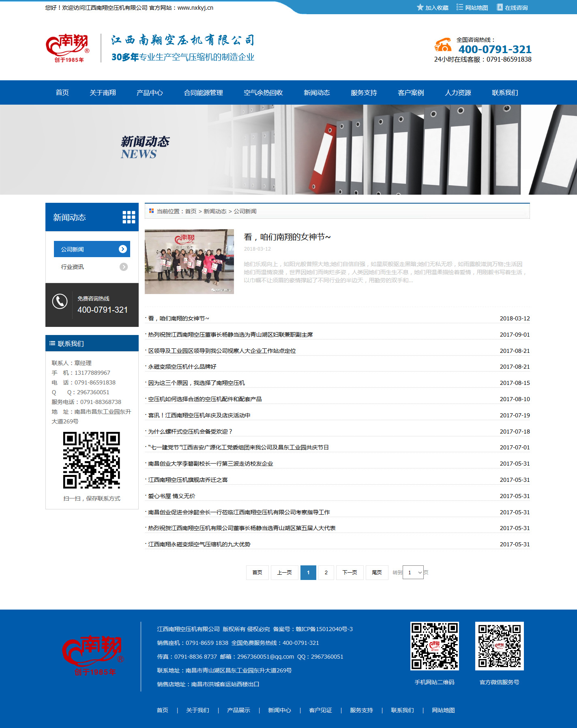The width and height of the screenshot is (577, 728).
Task: Open 客户案例 in the main navigation
Action: (411, 92)
